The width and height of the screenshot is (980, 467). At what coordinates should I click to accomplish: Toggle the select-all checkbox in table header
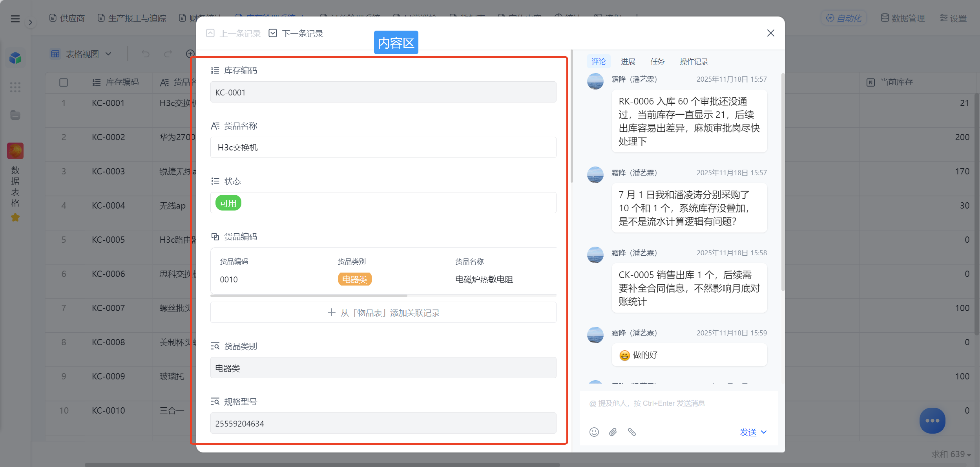coord(64,82)
